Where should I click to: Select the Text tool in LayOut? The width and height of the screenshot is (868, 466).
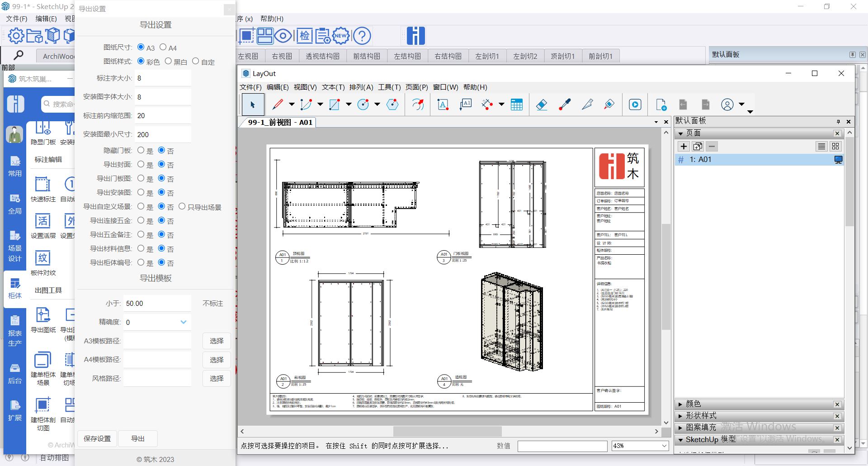(443, 105)
